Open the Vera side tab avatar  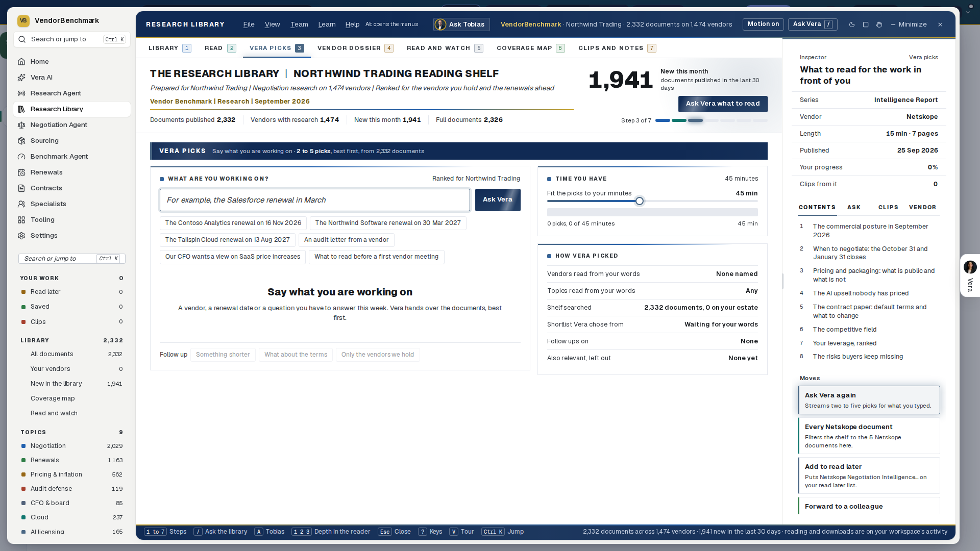click(970, 267)
